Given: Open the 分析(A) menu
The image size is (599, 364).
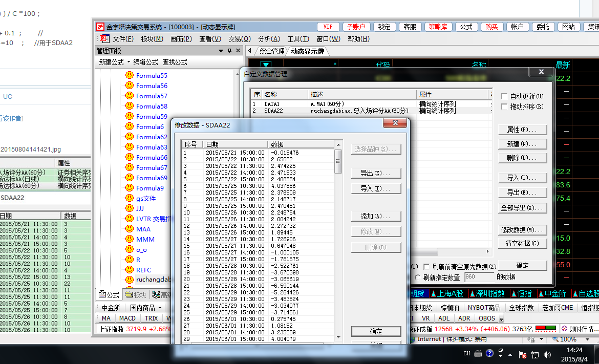Looking at the screenshot, I should point(269,39).
